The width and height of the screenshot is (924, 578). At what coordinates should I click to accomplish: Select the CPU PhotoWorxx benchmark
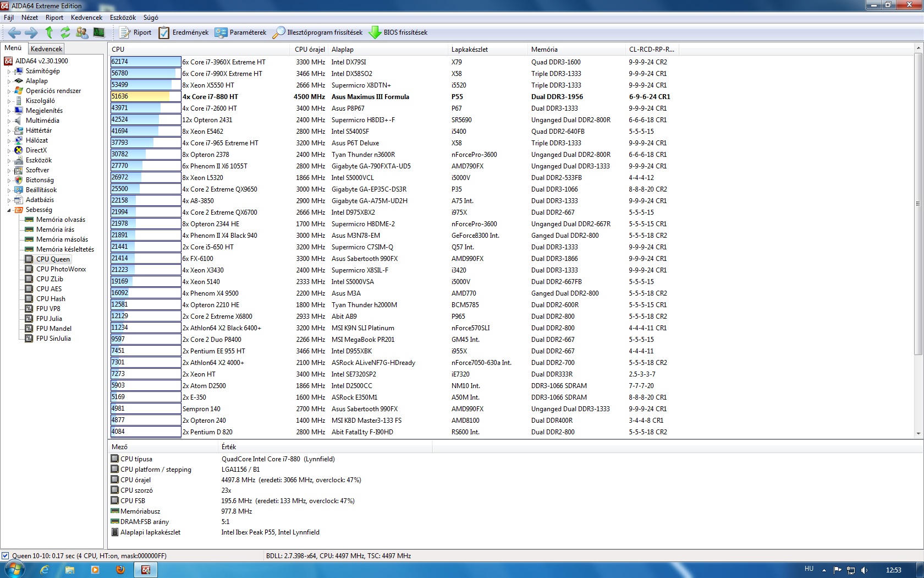tap(61, 269)
